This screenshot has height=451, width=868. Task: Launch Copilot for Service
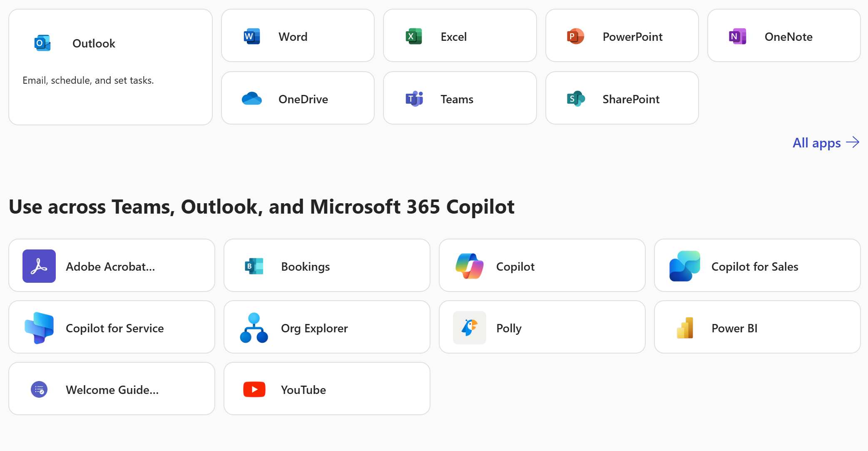[111, 327]
